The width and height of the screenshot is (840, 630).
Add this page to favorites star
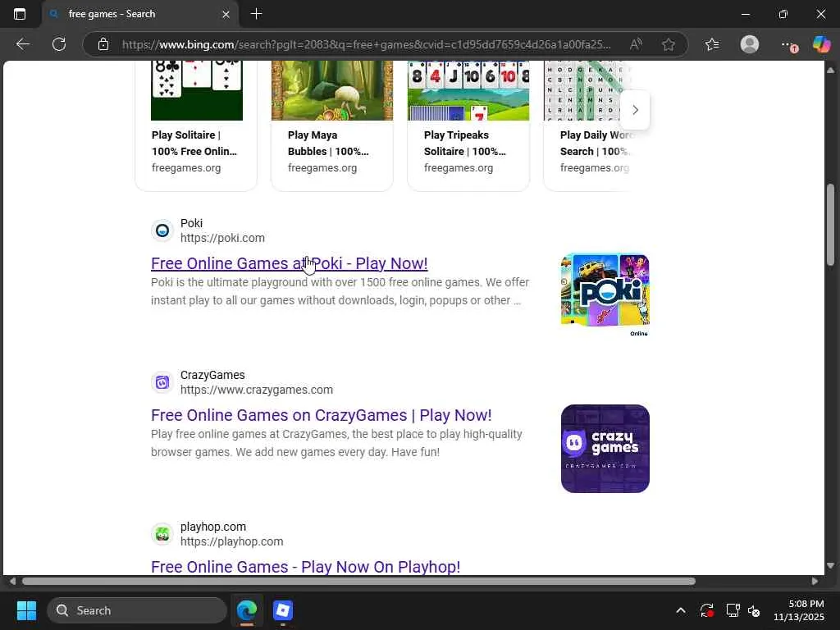pos(668,44)
